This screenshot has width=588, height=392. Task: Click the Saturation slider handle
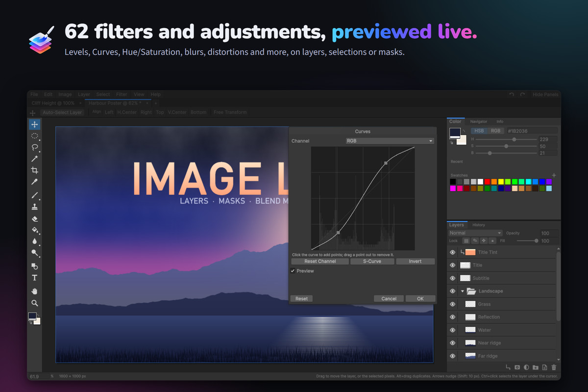[506, 147]
